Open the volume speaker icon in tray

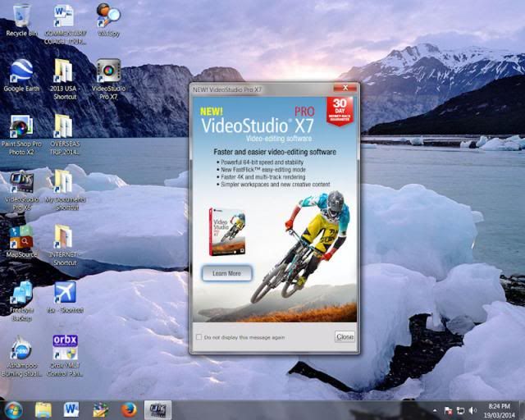tap(472, 411)
